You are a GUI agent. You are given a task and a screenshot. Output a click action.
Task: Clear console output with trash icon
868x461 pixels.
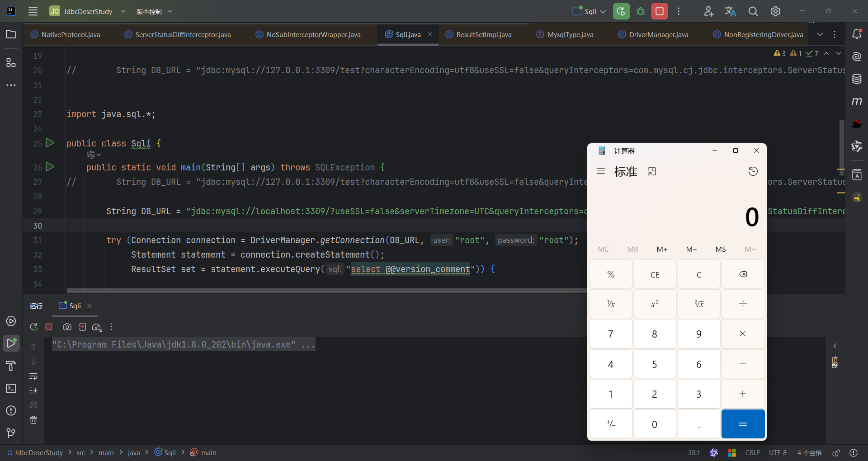(x=33, y=420)
